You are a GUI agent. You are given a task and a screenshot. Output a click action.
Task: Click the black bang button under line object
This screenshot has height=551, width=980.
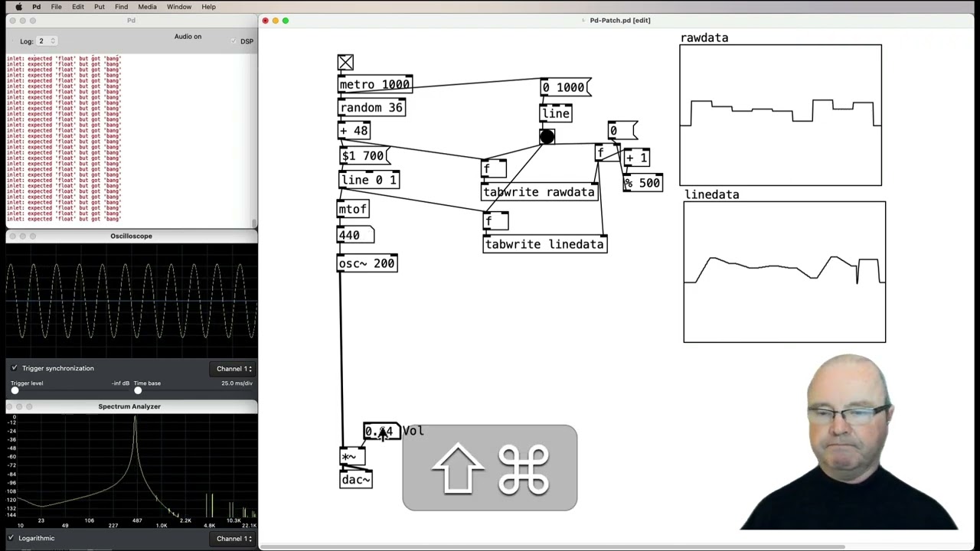coord(547,137)
